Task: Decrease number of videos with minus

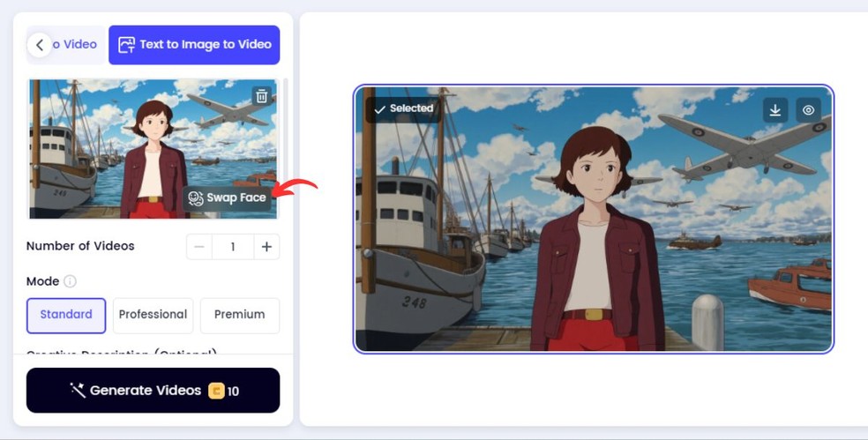Action: [199, 247]
